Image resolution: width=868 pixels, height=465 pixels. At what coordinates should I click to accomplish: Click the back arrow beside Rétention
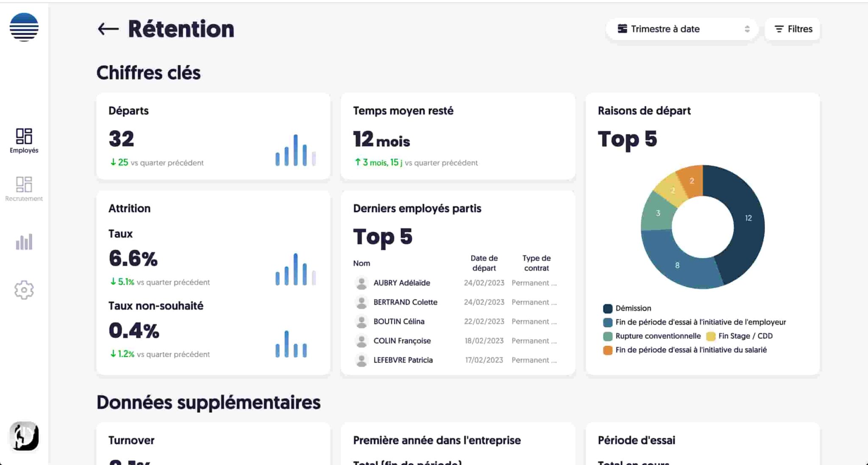click(108, 29)
